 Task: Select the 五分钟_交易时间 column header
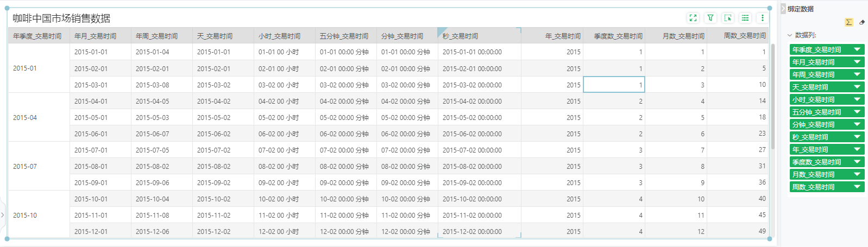(x=344, y=36)
